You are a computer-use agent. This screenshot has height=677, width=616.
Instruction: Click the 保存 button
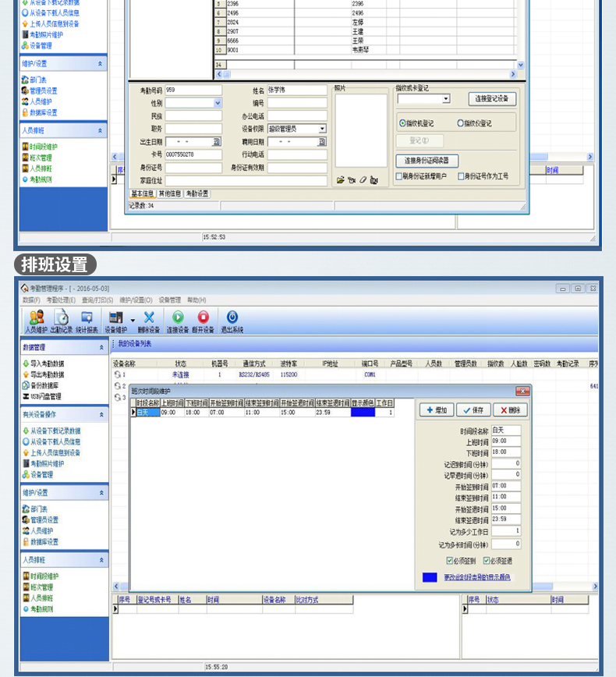(473, 409)
